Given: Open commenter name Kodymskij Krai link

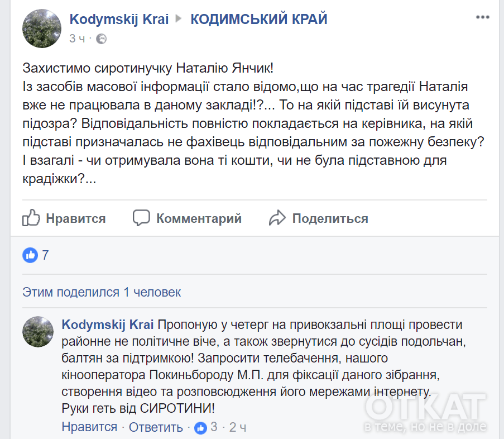Looking at the screenshot, I should pos(108,325).
